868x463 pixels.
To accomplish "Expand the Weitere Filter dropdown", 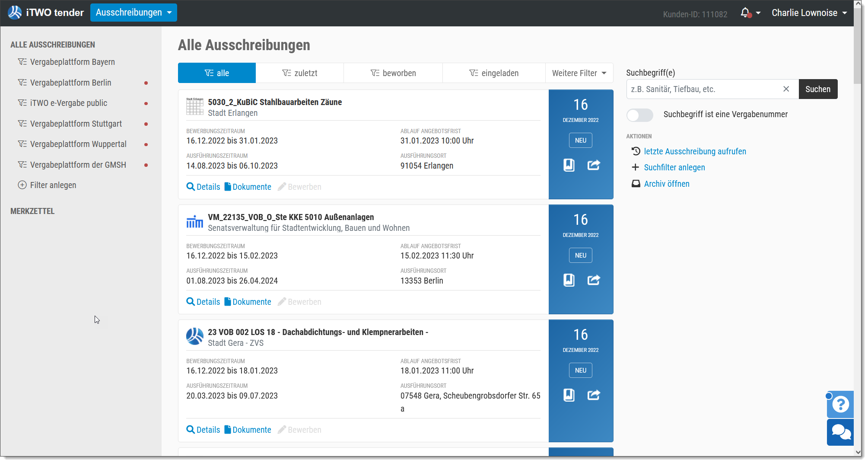I will 579,73.
